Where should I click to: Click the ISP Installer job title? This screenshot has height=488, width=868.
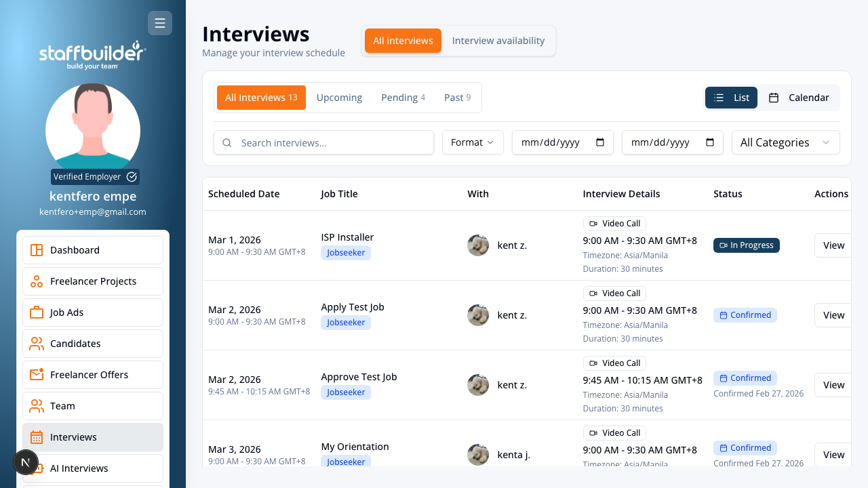pyautogui.click(x=347, y=237)
